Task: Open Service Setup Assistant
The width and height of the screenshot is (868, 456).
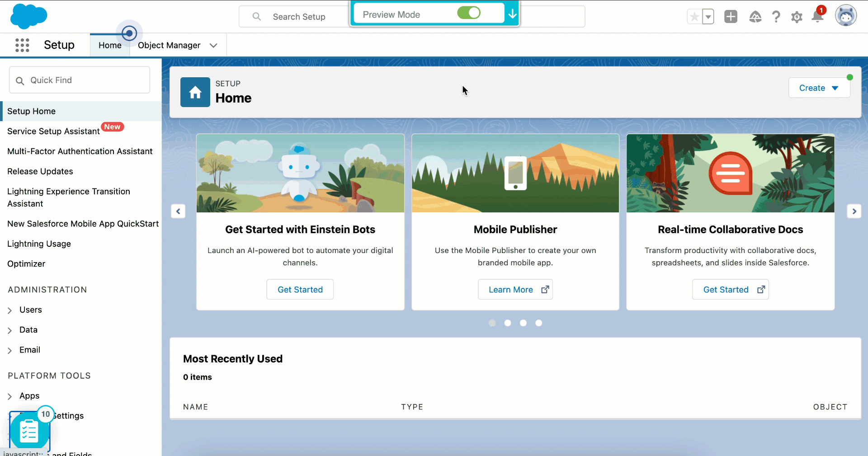Action: [x=53, y=131]
